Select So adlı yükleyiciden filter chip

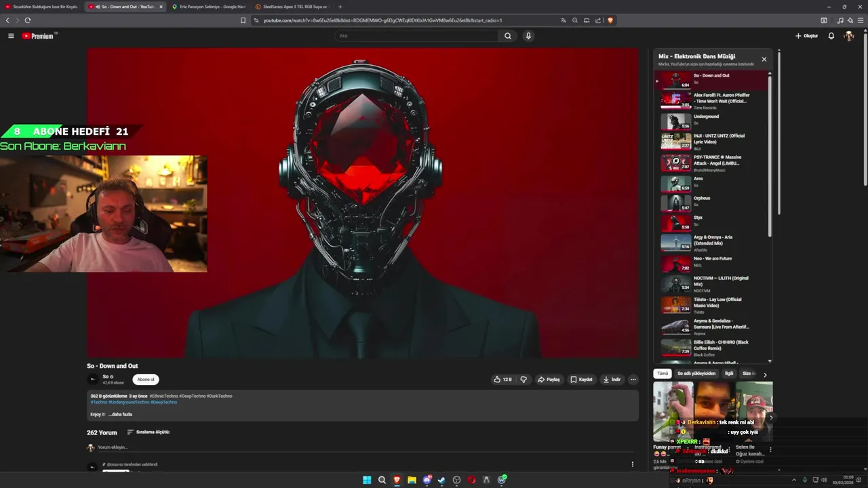click(696, 373)
